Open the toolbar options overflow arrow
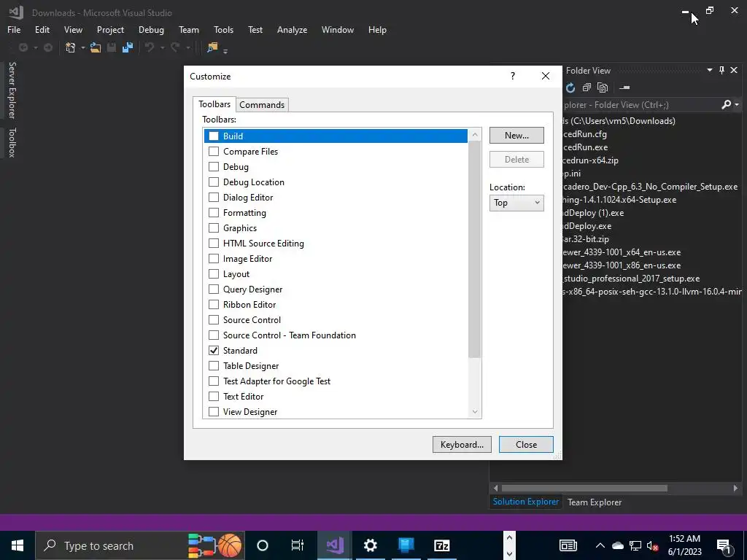 [225, 50]
